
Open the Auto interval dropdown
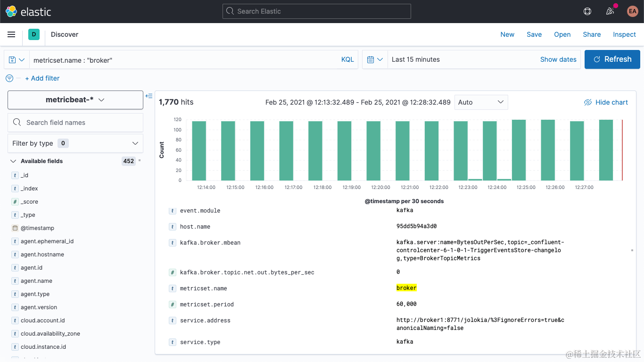click(481, 102)
